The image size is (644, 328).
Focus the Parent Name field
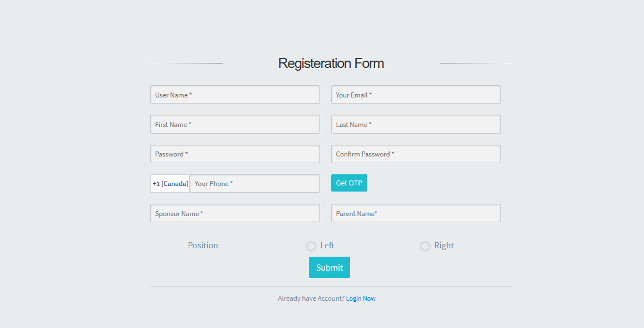pos(416,213)
